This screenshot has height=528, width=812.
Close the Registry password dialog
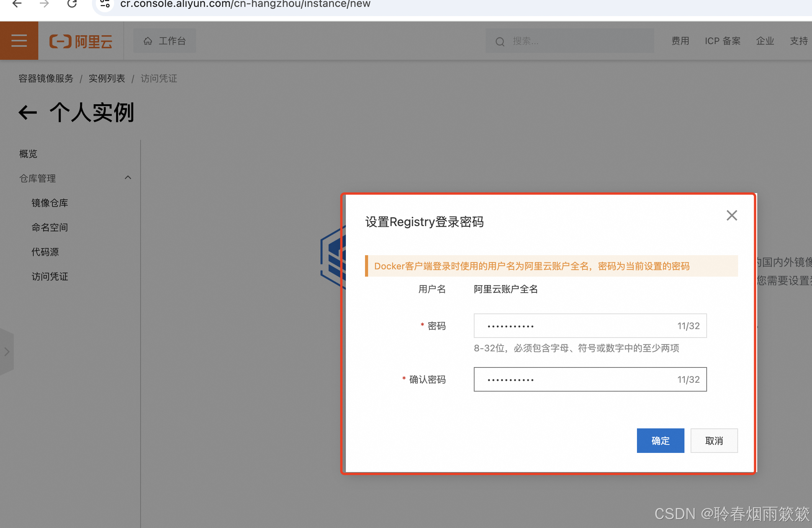[x=732, y=215]
